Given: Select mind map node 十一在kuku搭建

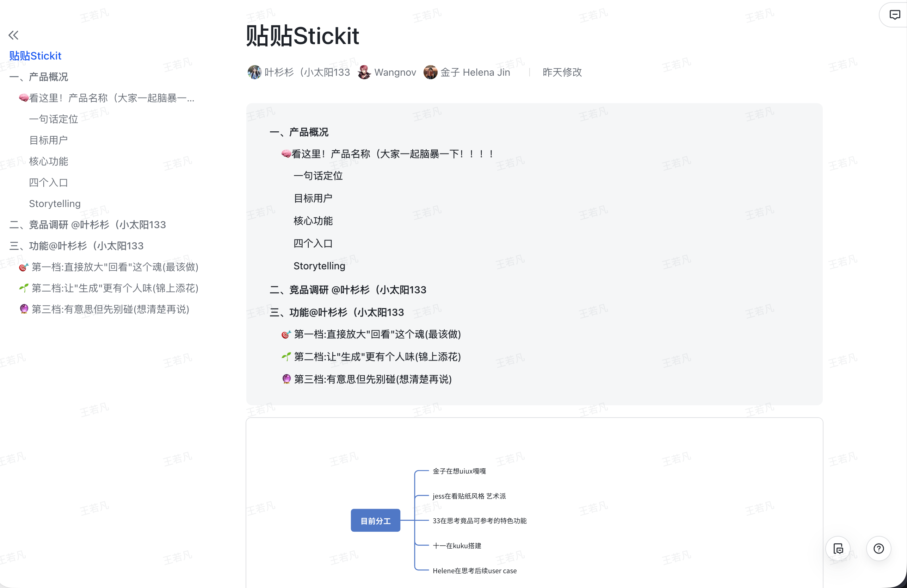Looking at the screenshot, I should tap(457, 546).
